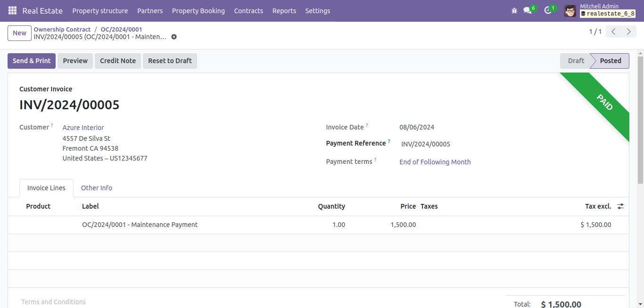Open Settings menu

pos(318,10)
